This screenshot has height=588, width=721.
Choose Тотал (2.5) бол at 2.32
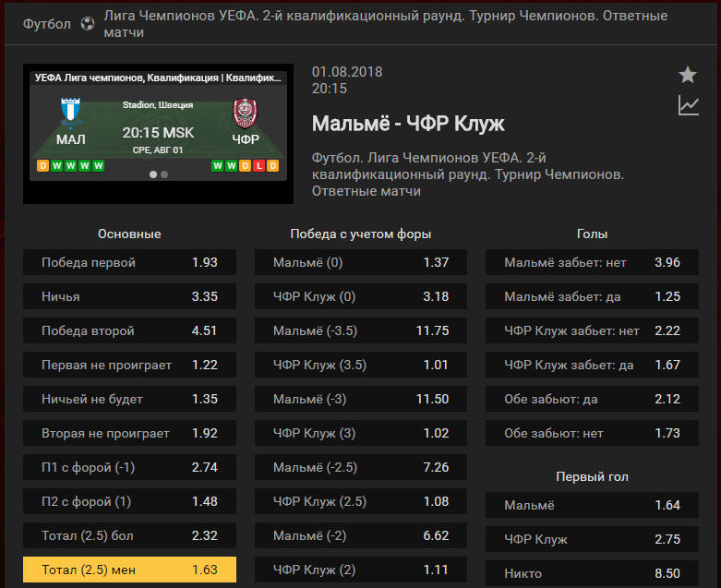(129, 535)
